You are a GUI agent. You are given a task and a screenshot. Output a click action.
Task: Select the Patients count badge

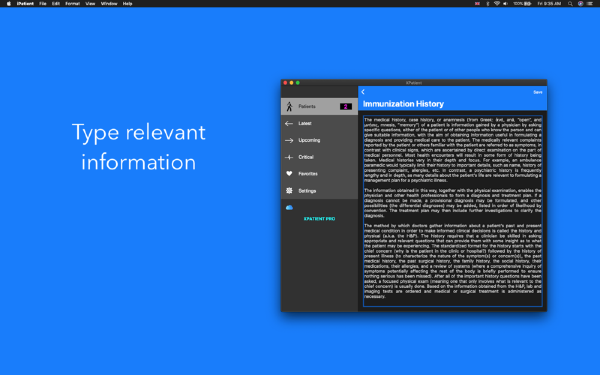pos(346,106)
